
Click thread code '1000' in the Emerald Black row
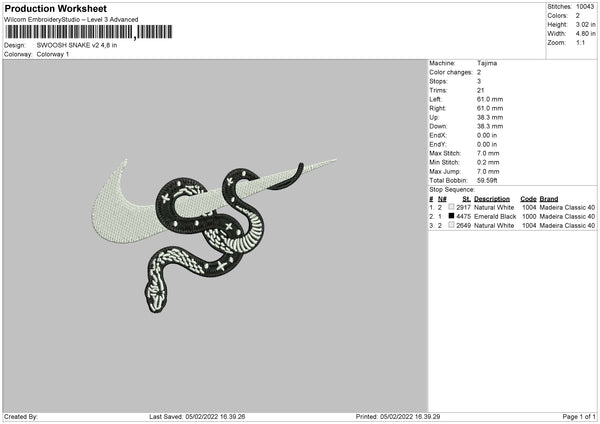tap(529, 217)
